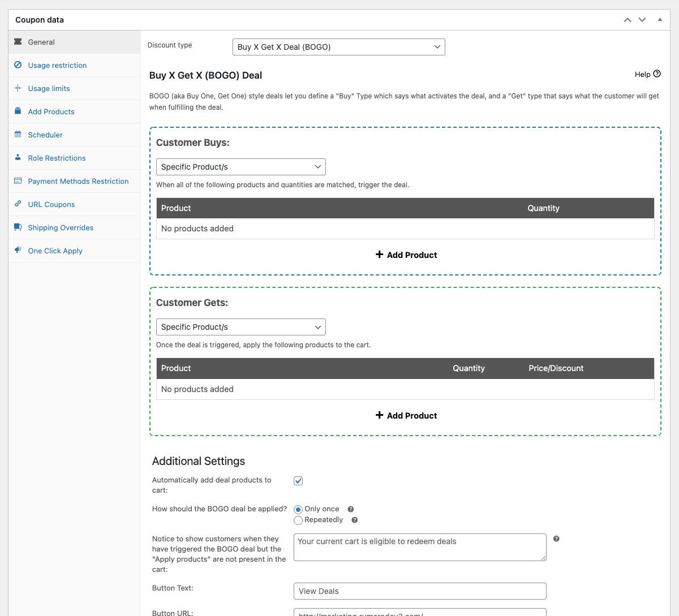
Task: Click the One Click Apply megaphone icon
Action: (x=18, y=251)
